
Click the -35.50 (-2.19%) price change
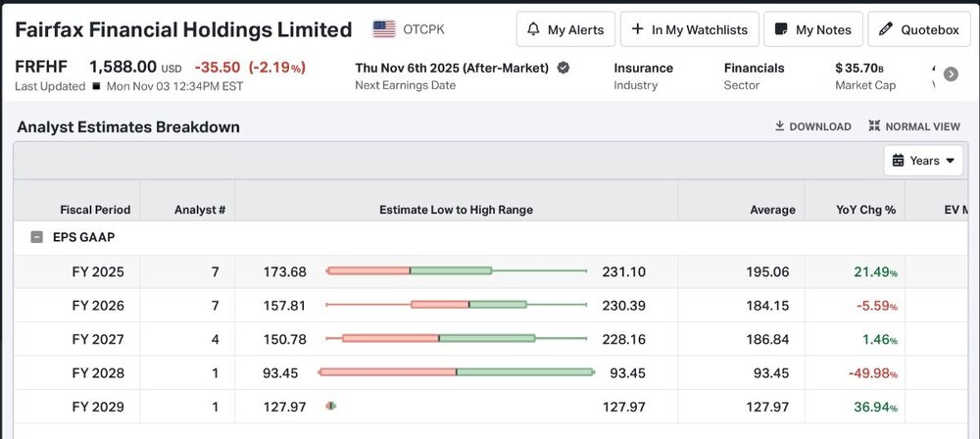(x=250, y=67)
